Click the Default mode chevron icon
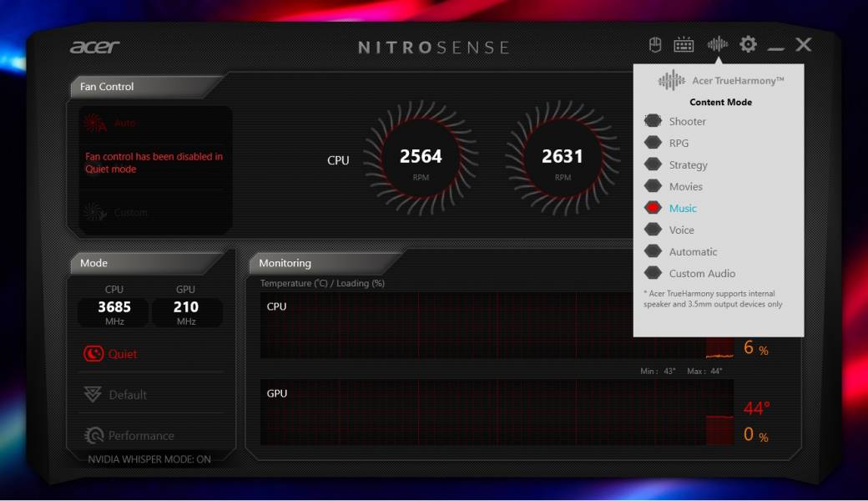The width and height of the screenshot is (868, 501). click(93, 394)
